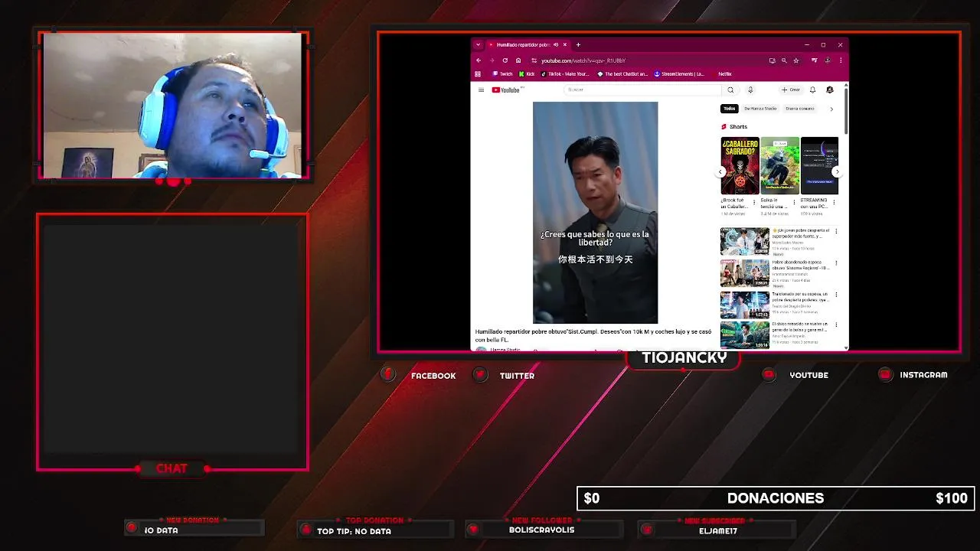This screenshot has width=980, height=551.
Task: Select the De Hamza Studio chip
Action: coord(760,109)
